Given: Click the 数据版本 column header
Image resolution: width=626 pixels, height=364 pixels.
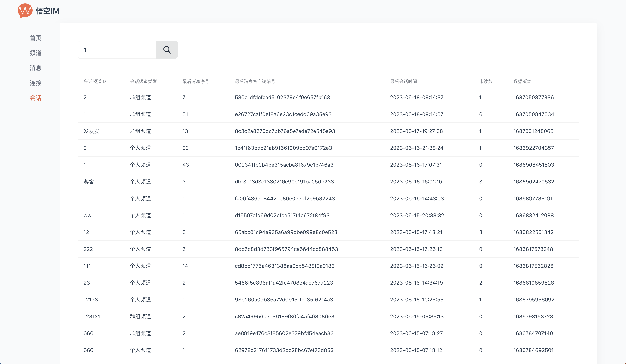Looking at the screenshot, I should point(522,81).
